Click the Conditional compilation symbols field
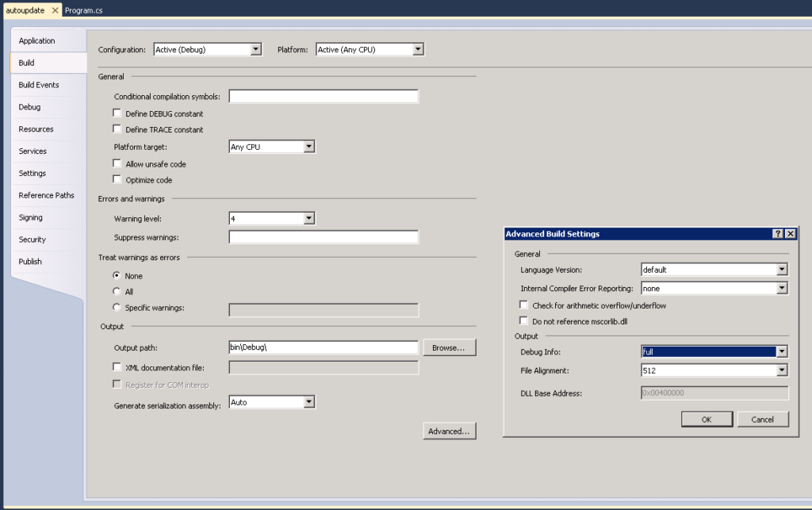 [x=323, y=97]
